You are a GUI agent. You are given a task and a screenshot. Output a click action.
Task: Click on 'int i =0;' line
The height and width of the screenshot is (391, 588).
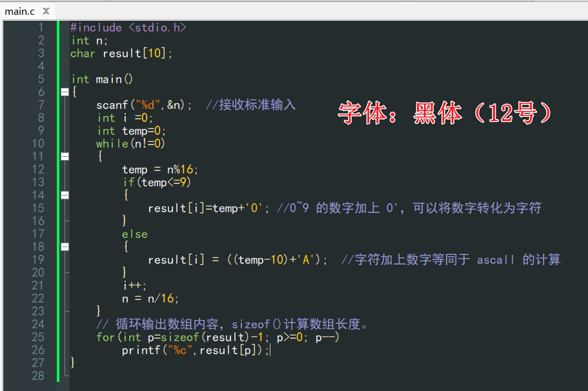125,118
